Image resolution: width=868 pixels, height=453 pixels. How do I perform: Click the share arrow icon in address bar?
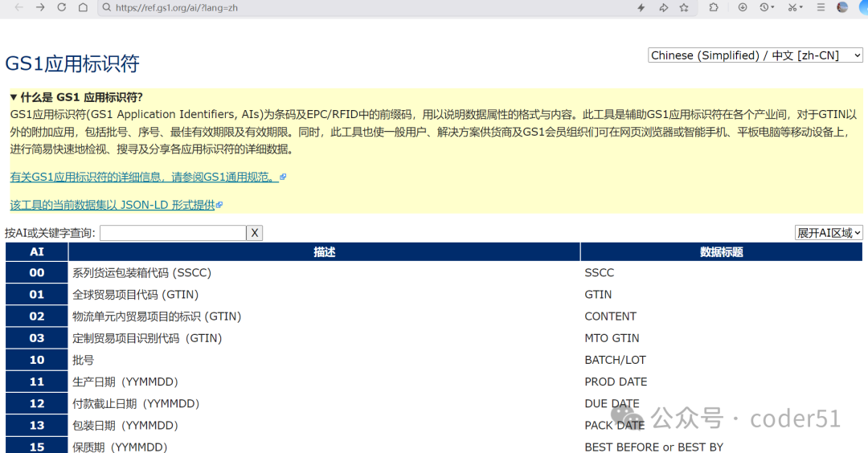point(663,8)
